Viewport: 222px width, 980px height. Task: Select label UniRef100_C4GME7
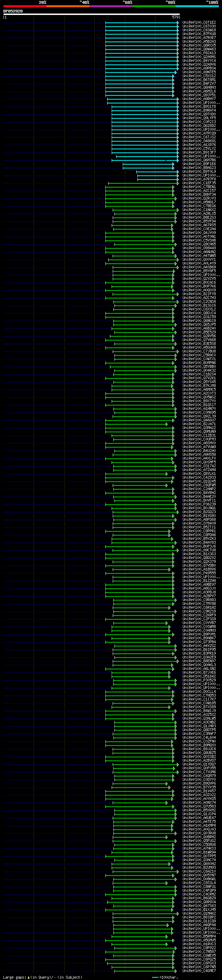tap(199, 971)
